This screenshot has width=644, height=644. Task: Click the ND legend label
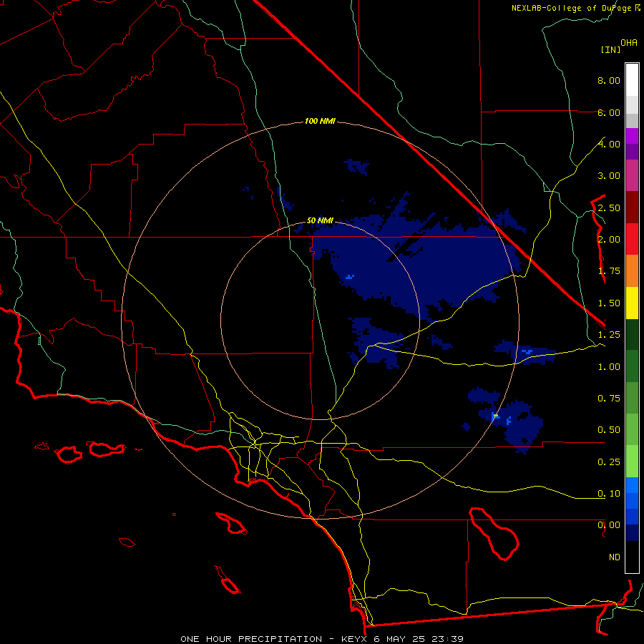pyautogui.click(x=615, y=557)
